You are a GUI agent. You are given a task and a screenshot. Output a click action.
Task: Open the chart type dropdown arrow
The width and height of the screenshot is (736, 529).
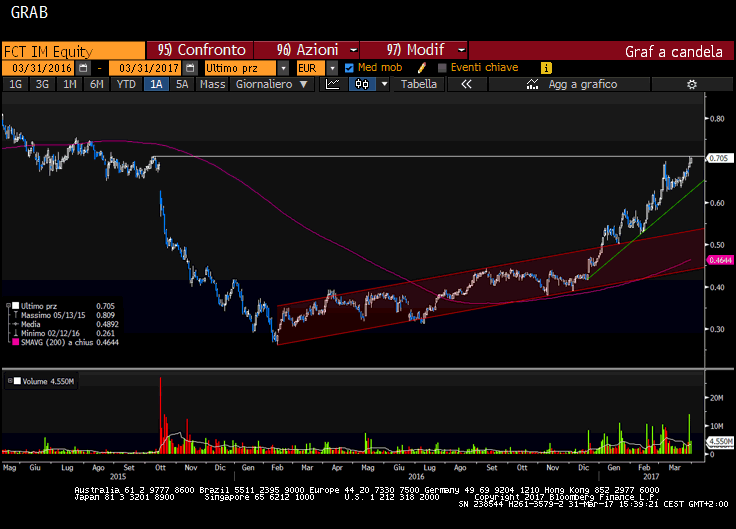pyautogui.click(x=384, y=84)
